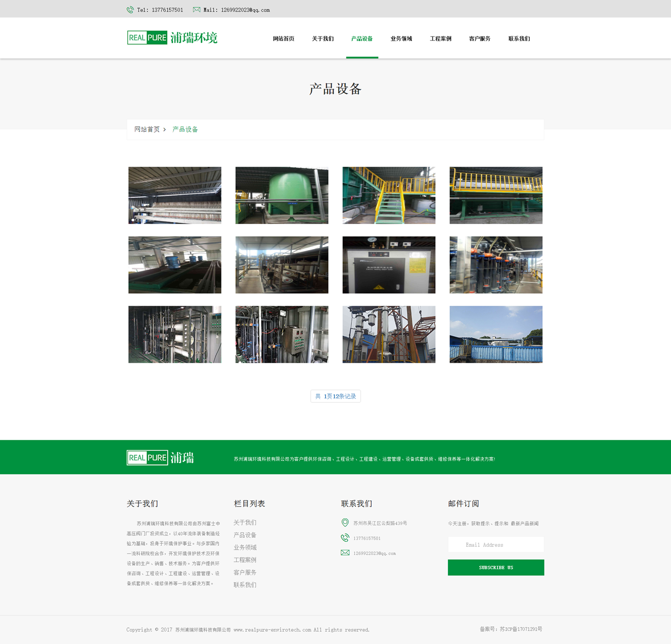
Task: Click the location pin icon in footer
Action: [345, 523]
